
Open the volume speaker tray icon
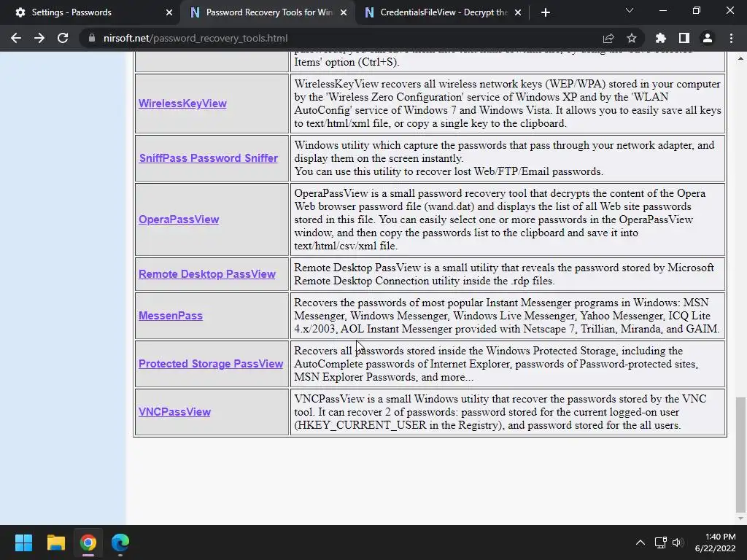click(x=678, y=542)
